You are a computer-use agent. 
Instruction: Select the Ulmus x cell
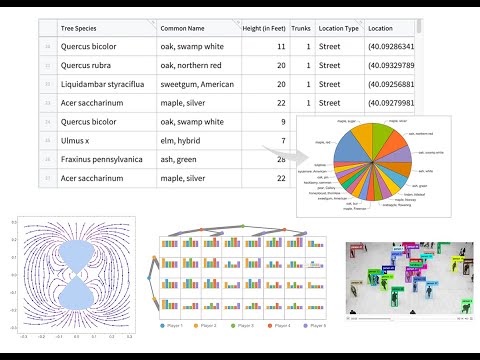point(107,141)
